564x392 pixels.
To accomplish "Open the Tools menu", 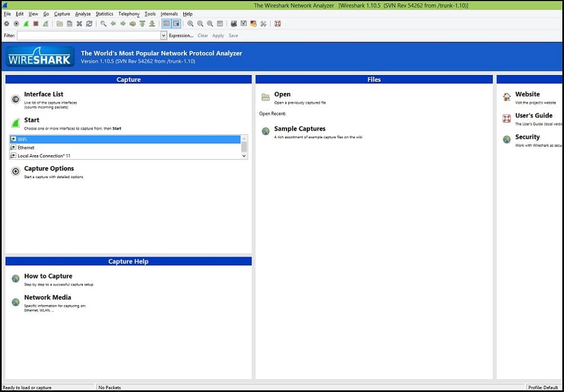I will click(x=150, y=14).
